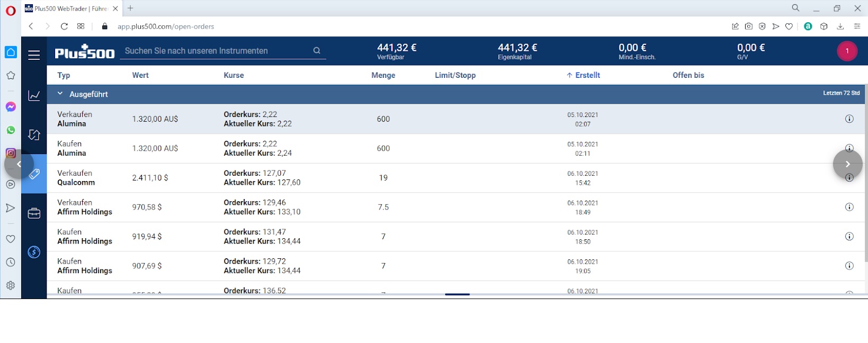Collapse the Ausgeführt section
868x343 pixels.
pyautogui.click(x=60, y=94)
